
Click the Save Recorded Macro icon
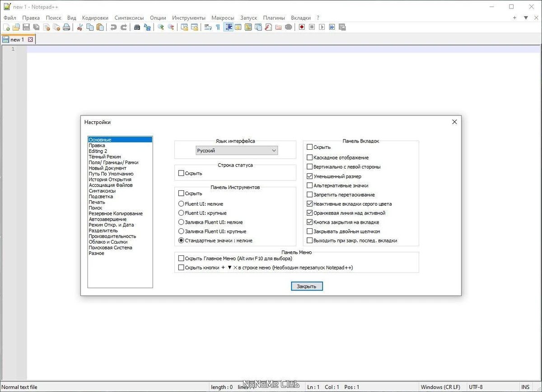pyautogui.click(x=342, y=27)
